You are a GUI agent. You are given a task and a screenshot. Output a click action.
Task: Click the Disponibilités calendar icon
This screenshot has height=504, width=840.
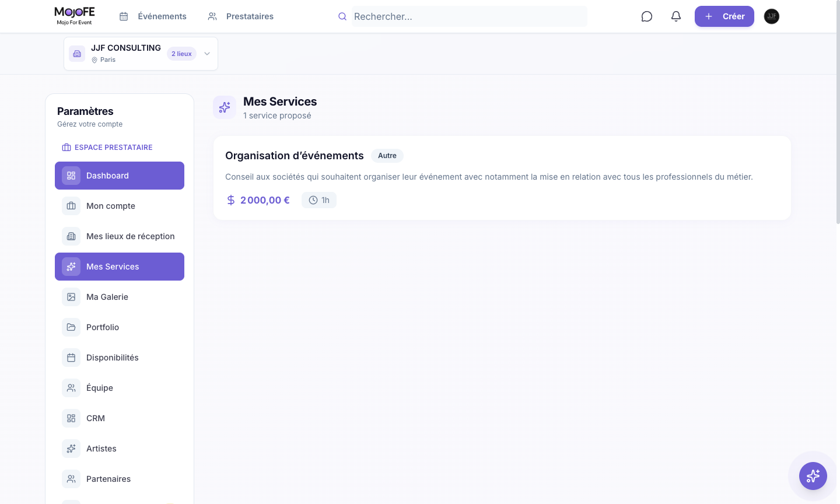pyautogui.click(x=71, y=358)
